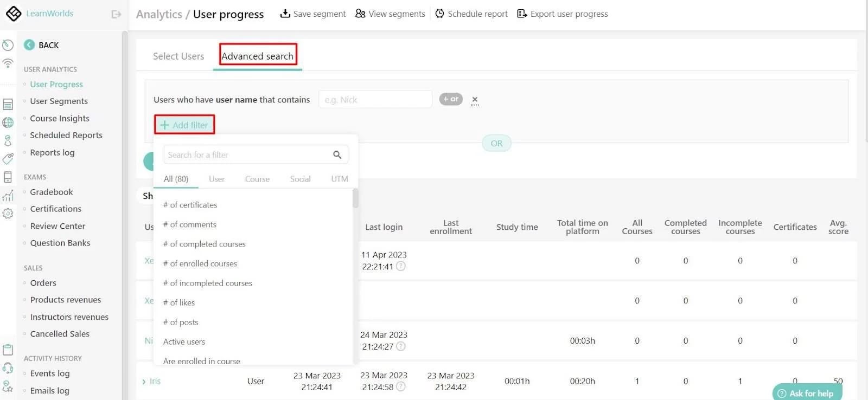Open the courses list icon in the sidebar strip
This screenshot has height=400, width=868.
8,104
